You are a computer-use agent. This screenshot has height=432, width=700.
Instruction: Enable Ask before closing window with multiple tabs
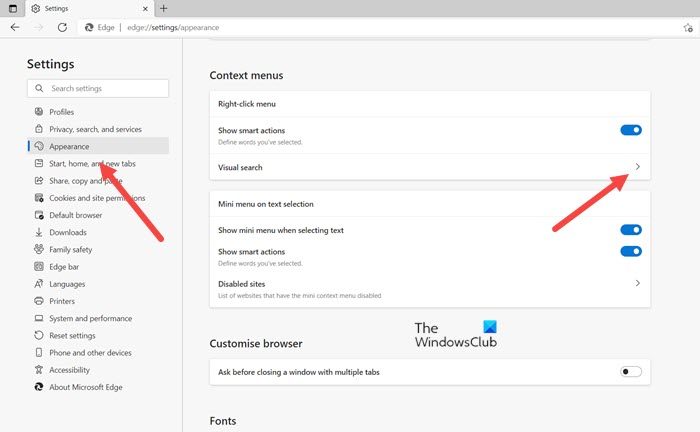pos(631,372)
